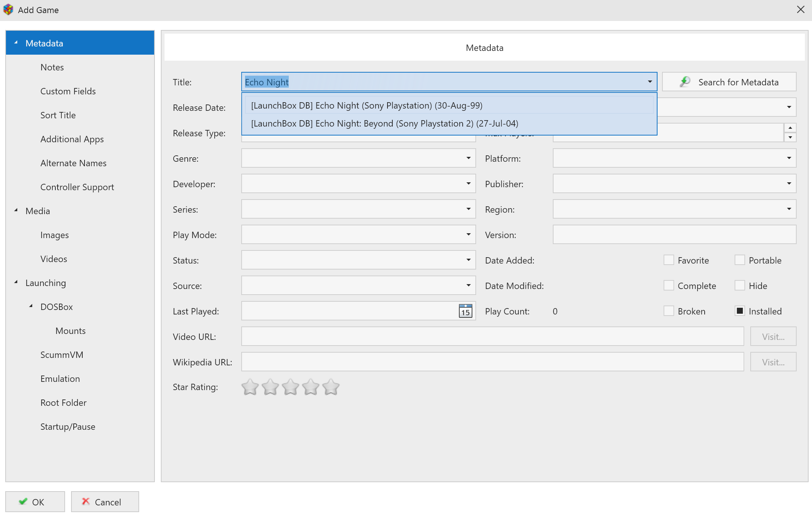The width and height of the screenshot is (812, 517).
Task: Close the Add Game window
Action: click(800, 9)
